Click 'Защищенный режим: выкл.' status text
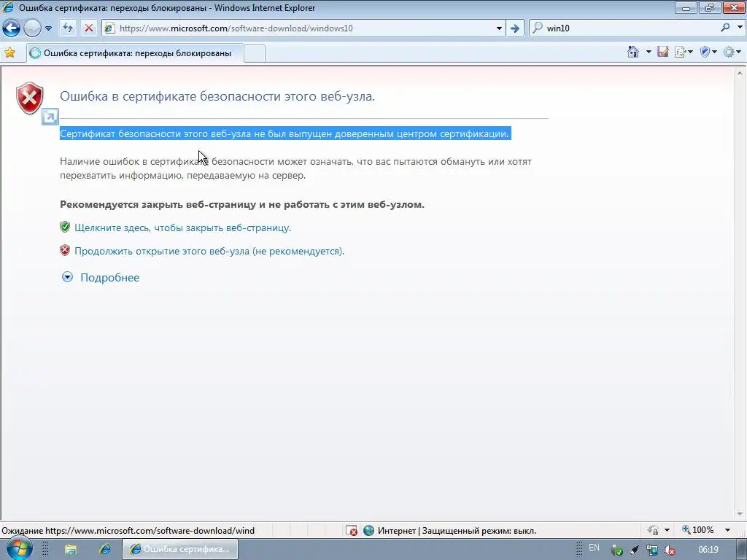The width and height of the screenshot is (747, 560). (x=479, y=531)
